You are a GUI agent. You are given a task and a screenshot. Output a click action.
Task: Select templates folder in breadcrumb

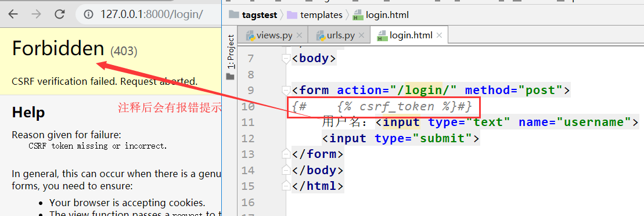(x=315, y=15)
